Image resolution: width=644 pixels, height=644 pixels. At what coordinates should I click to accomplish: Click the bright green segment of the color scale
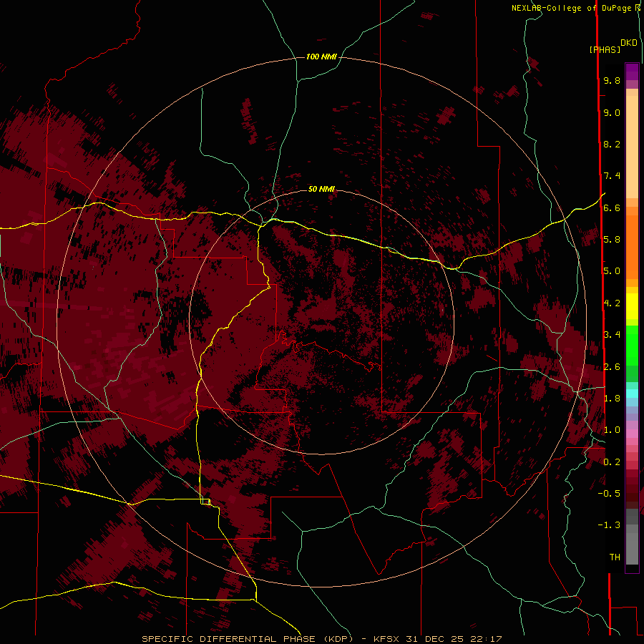click(x=632, y=346)
